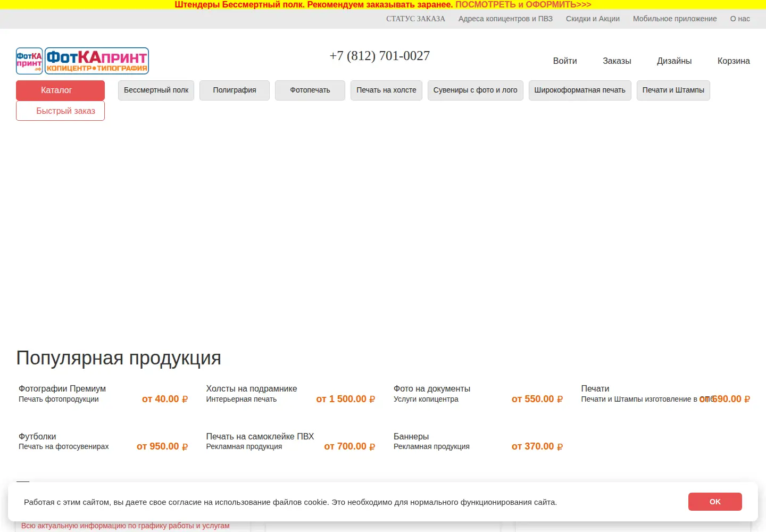The width and height of the screenshot is (766, 532).
Task: Open the Скидки и Акции link
Action: coord(593,19)
